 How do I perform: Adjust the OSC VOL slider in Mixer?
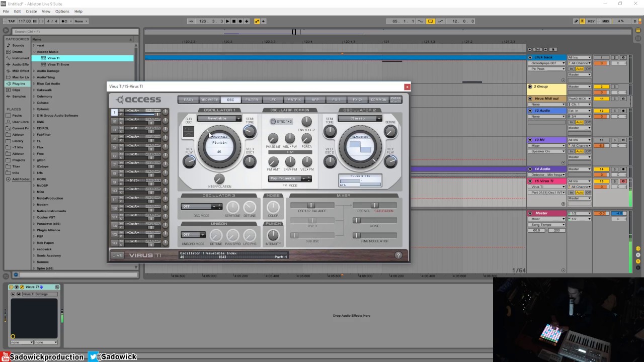point(374,205)
